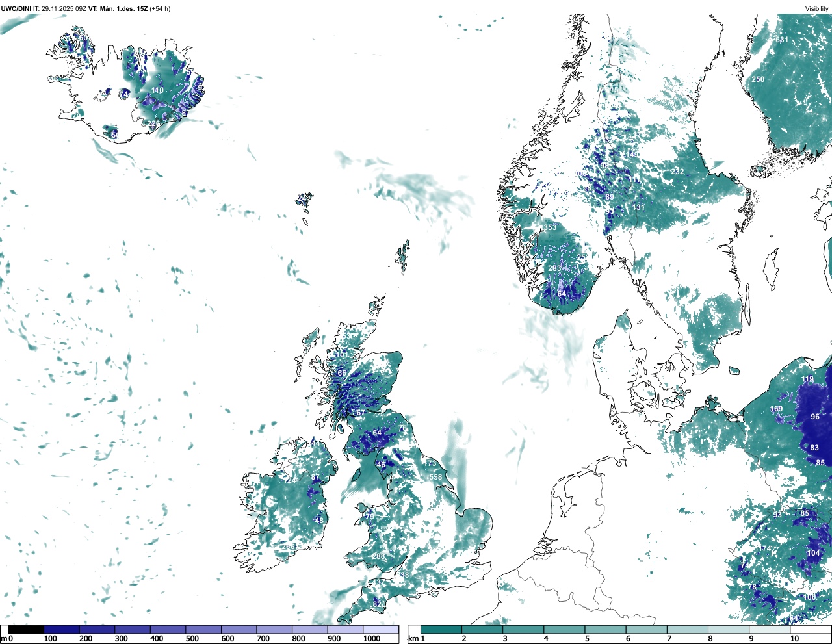
Task: Click the value 131 on the map
Action: [638, 207]
